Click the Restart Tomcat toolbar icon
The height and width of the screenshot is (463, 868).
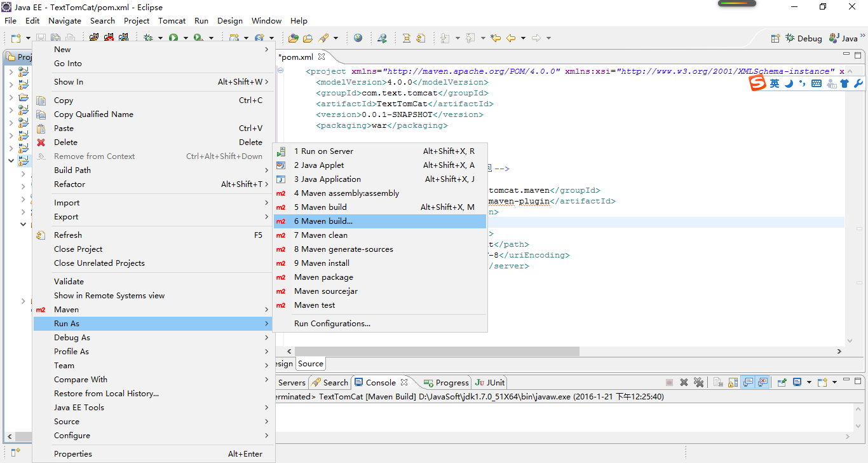pos(123,38)
